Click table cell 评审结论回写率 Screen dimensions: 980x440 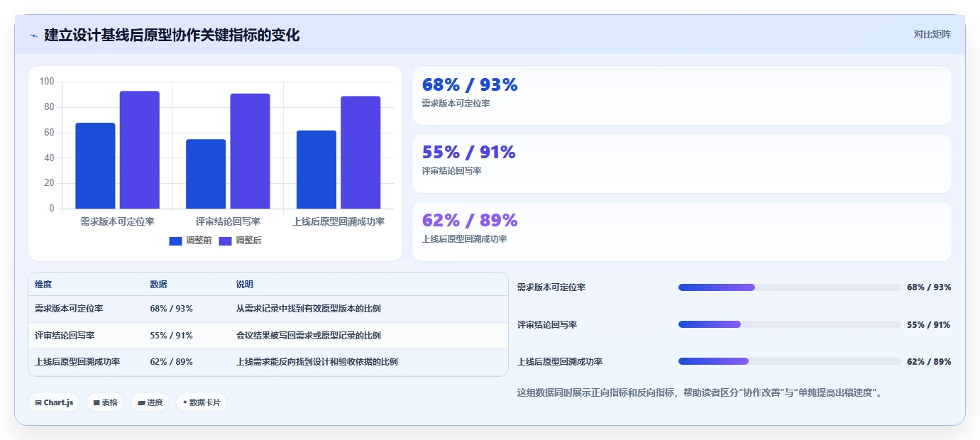point(65,335)
